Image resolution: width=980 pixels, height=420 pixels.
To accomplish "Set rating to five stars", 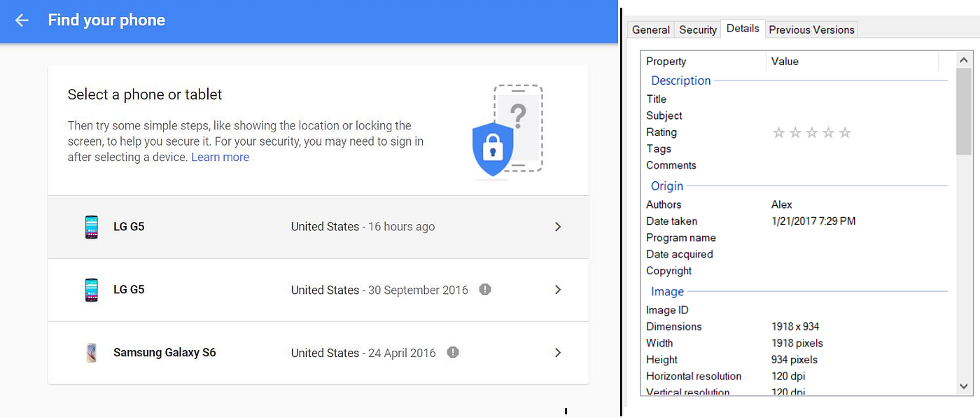I will point(845,132).
